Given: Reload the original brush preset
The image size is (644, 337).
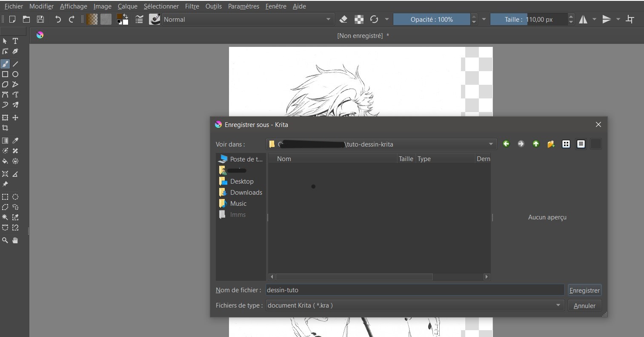Looking at the screenshot, I should pyautogui.click(x=374, y=19).
